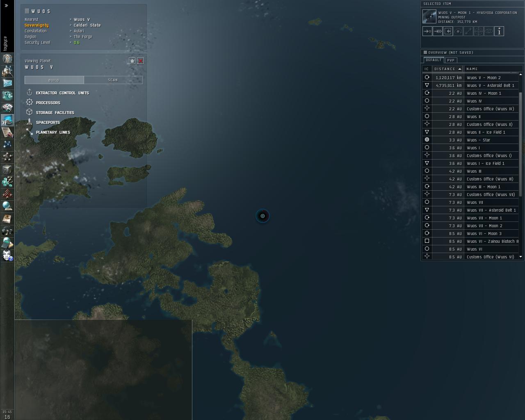Click the Orbit icon in Selected Item
This screenshot has height=420, width=525.
458,31
